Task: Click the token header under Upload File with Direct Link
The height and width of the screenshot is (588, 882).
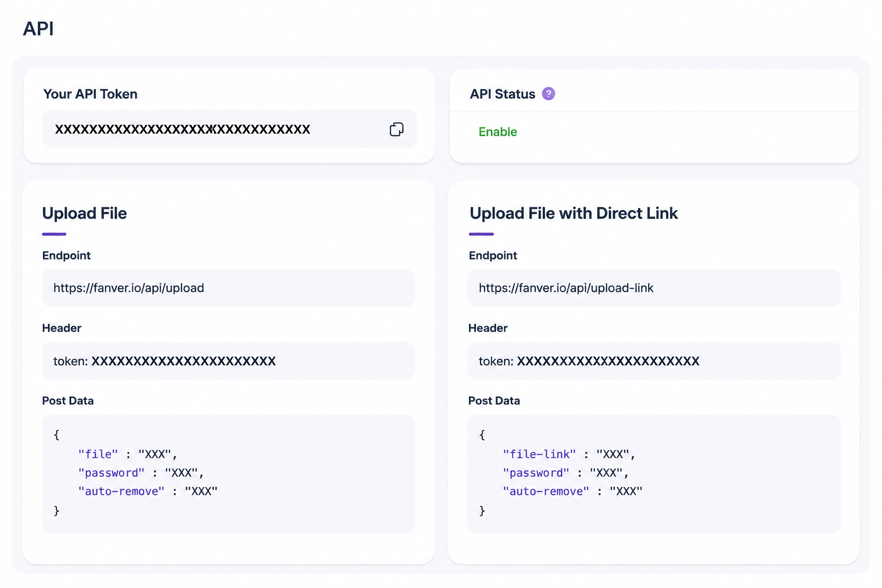Action: [654, 361]
